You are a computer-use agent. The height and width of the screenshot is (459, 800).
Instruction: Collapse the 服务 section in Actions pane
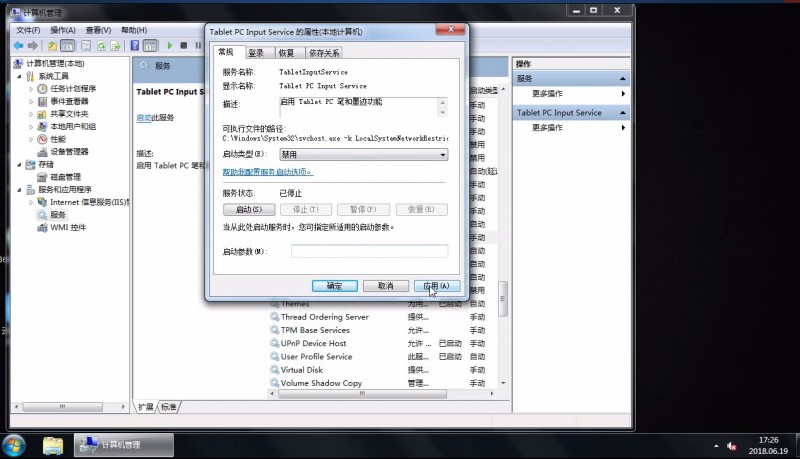622,79
